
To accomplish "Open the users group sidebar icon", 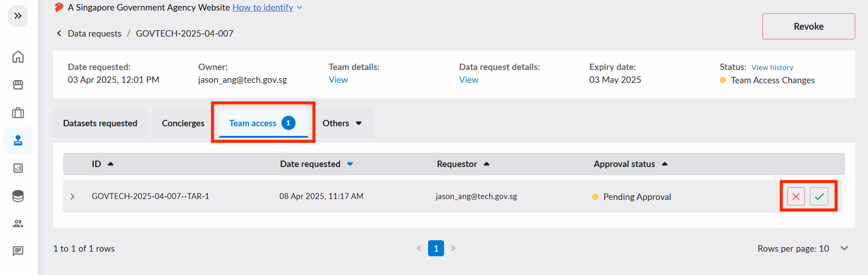I will pos(18,223).
